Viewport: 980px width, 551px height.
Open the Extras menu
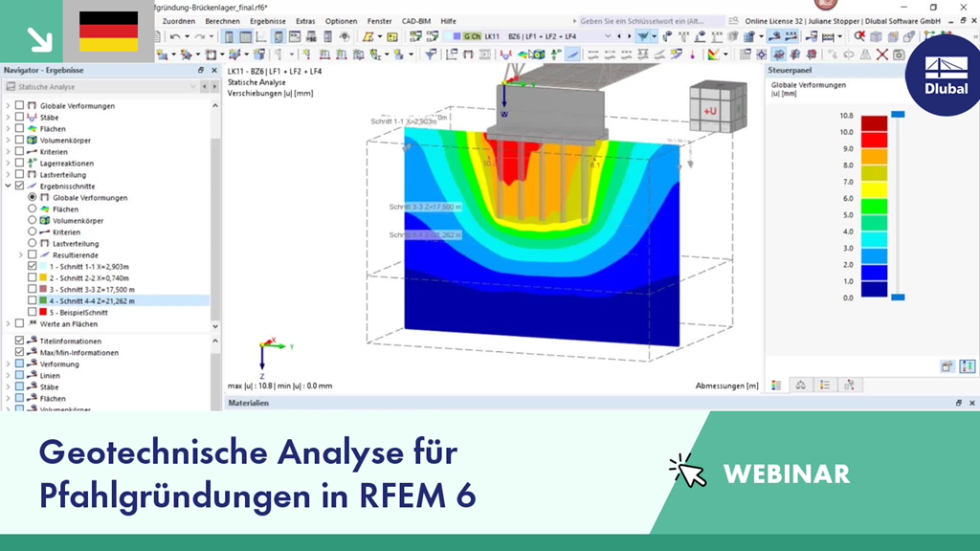coord(305,21)
